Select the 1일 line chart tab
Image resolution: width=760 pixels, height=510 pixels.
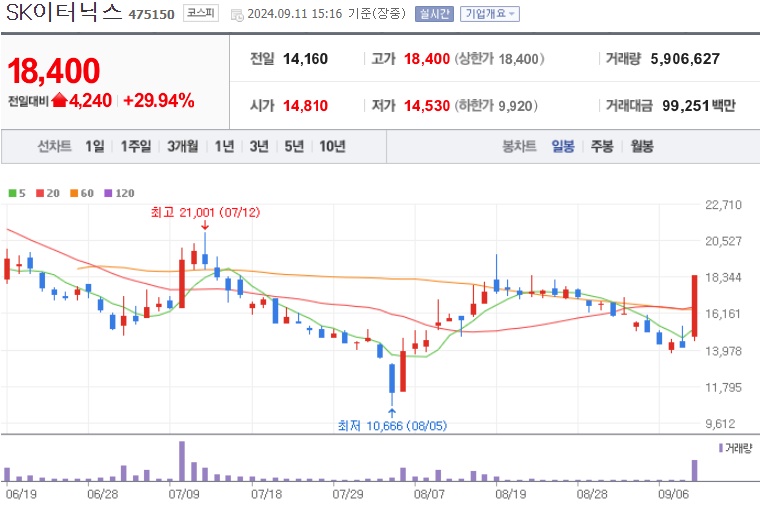95,146
